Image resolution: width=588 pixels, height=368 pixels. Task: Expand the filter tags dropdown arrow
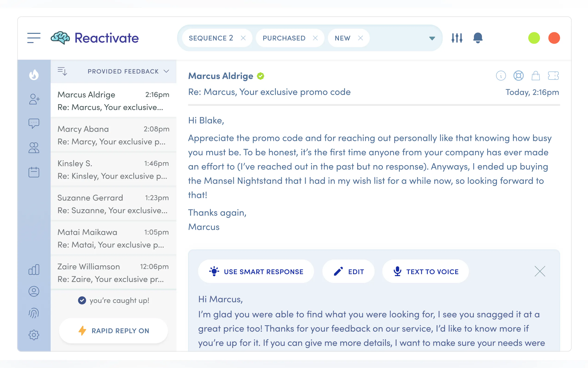[432, 38]
